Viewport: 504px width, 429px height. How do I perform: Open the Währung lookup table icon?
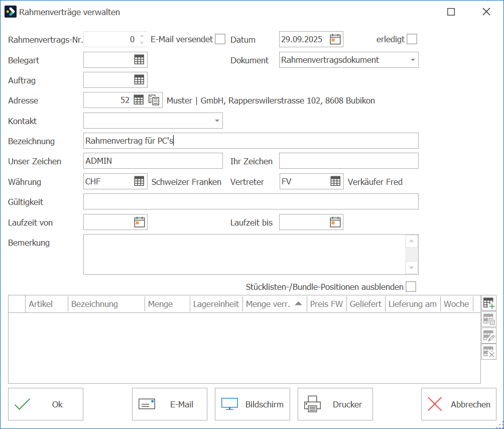click(x=139, y=181)
